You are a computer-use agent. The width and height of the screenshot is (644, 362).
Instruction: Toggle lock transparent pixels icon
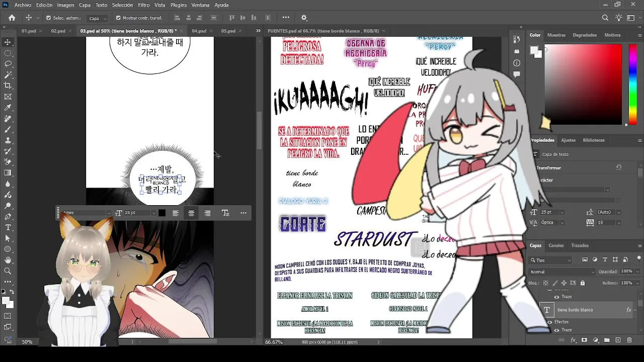(547, 283)
